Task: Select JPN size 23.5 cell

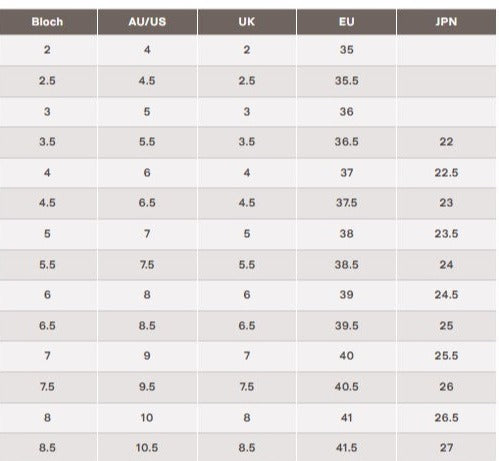Action: point(446,234)
